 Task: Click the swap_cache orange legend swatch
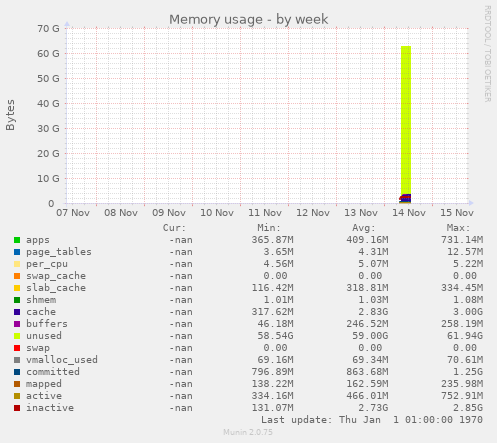point(17,276)
